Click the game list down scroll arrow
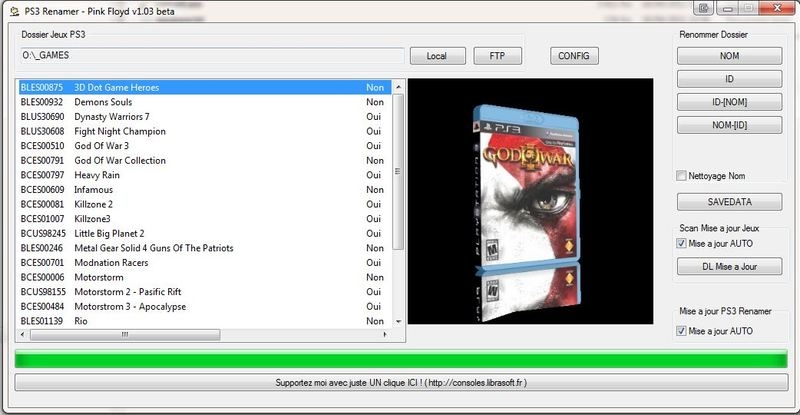This screenshot has width=800, height=415. pyautogui.click(x=398, y=322)
